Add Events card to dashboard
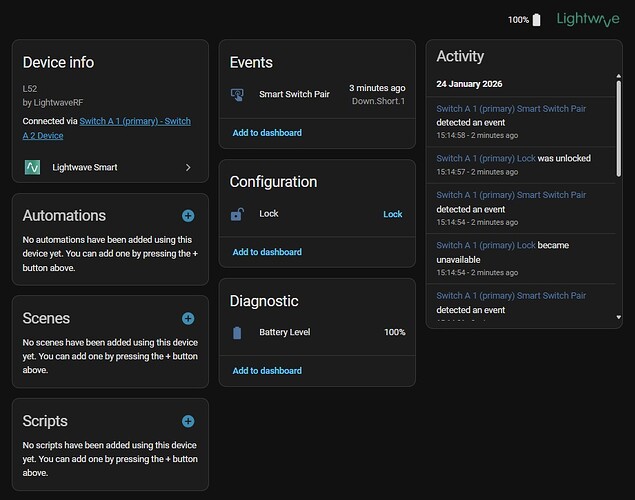Screen dimensions: 635x500 (267, 133)
